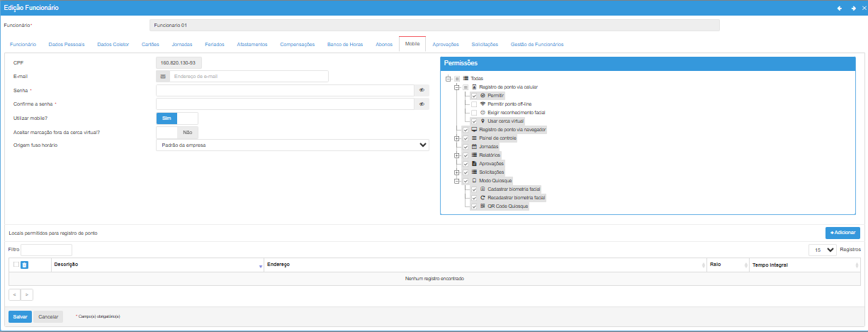Click the Salvar button
Image resolution: width=868 pixels, height=332 pixels.
20,316
